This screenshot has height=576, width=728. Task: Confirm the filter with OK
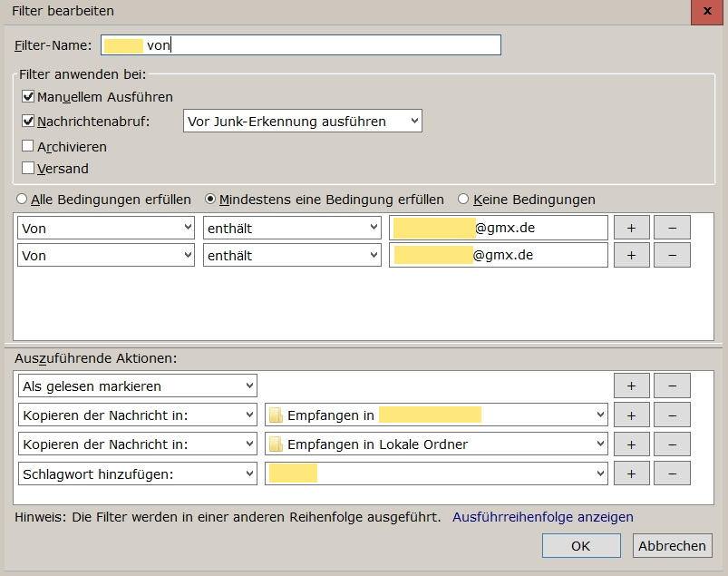[x=580, y=545]
